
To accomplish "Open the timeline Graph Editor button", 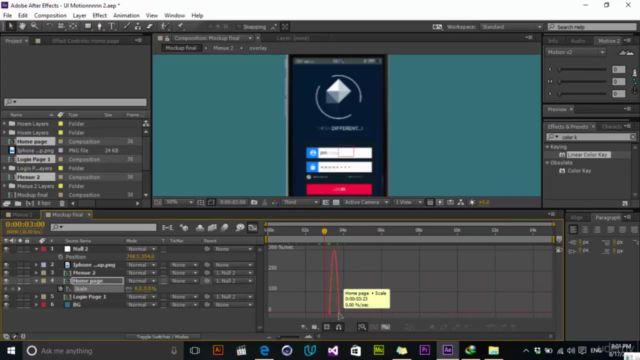I will [x=253, y=228].
